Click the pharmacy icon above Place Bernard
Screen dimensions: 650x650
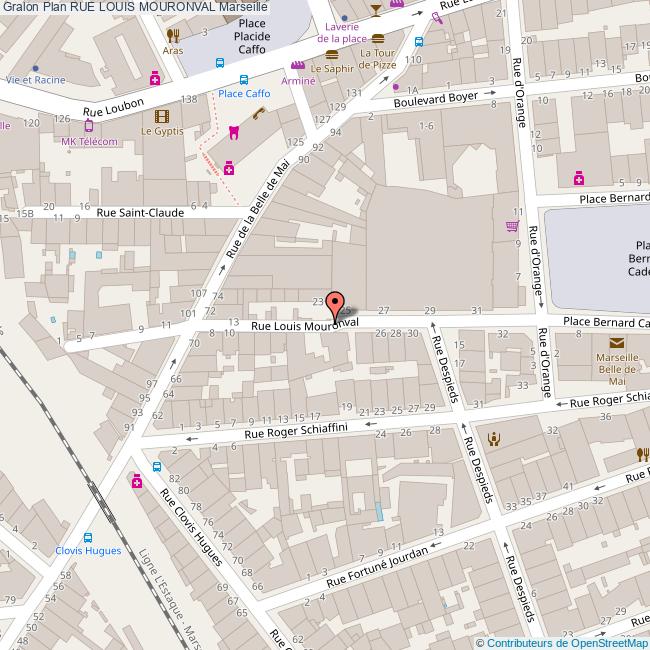pyautogui.click(x=579, y=179)
